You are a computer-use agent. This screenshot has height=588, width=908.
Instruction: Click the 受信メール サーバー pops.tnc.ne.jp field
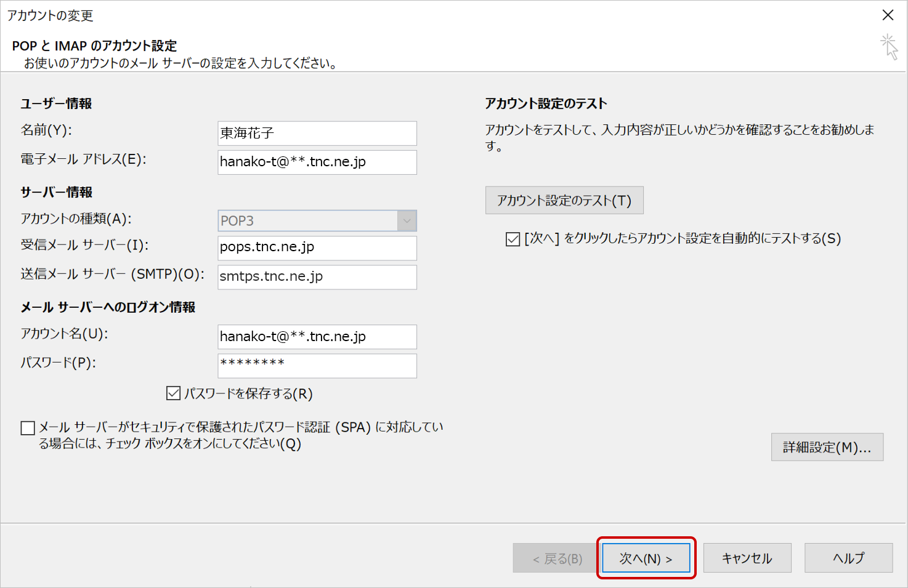click(x=317, y=248)
